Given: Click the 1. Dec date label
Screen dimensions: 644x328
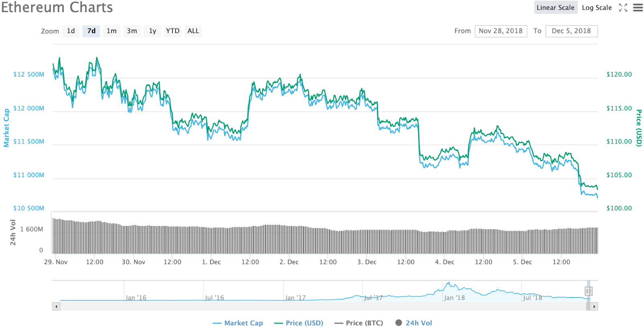Looking at the screenshot, I should [x=211, y=262].
